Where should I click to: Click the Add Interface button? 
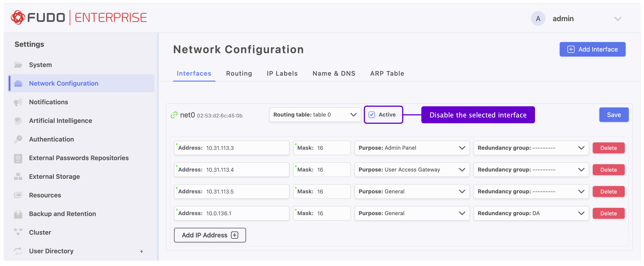point(592,49)
